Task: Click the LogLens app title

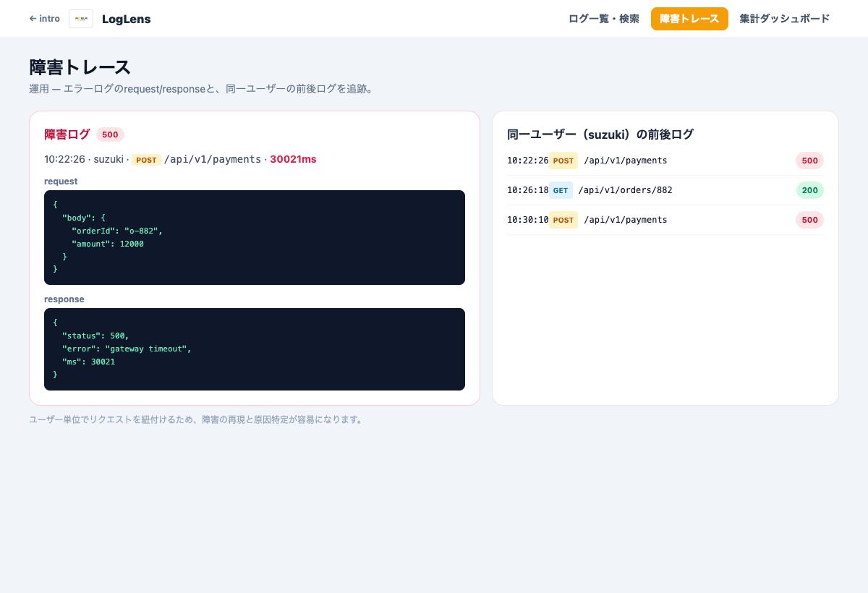Action: tap(127, 19)
